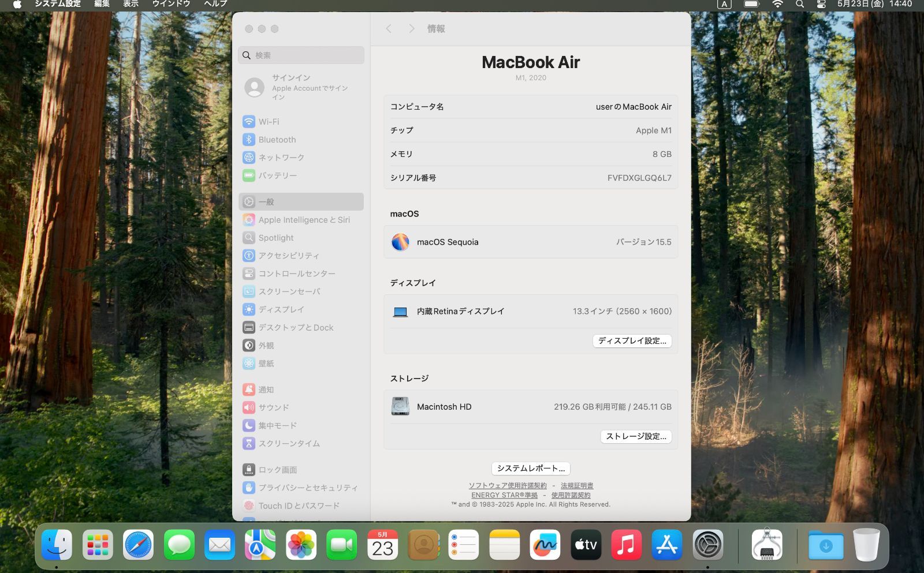
Task: Open Downloads folder in the Dock
Action: pyautogui.click(x=826, y=545)
